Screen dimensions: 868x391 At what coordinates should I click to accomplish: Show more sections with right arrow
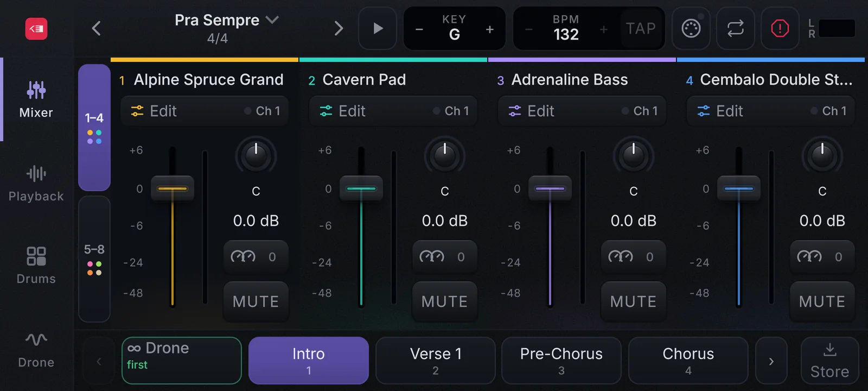(771, 361)
